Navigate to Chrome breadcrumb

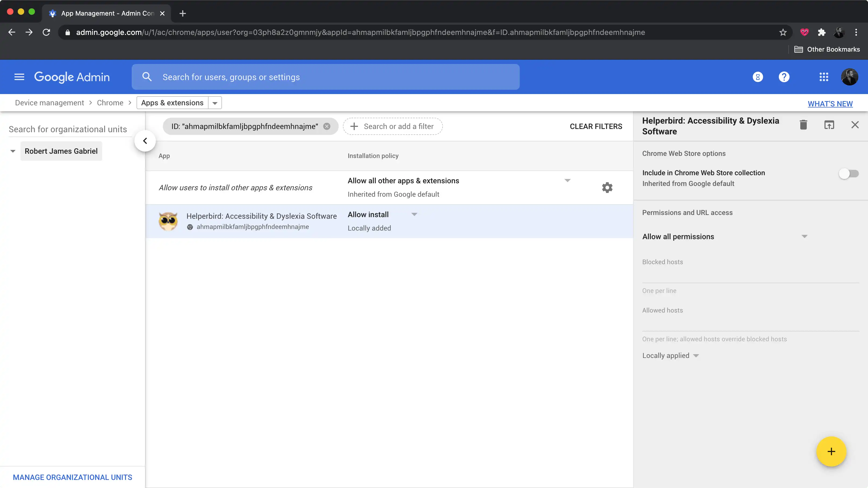click(x=110, y=103)
